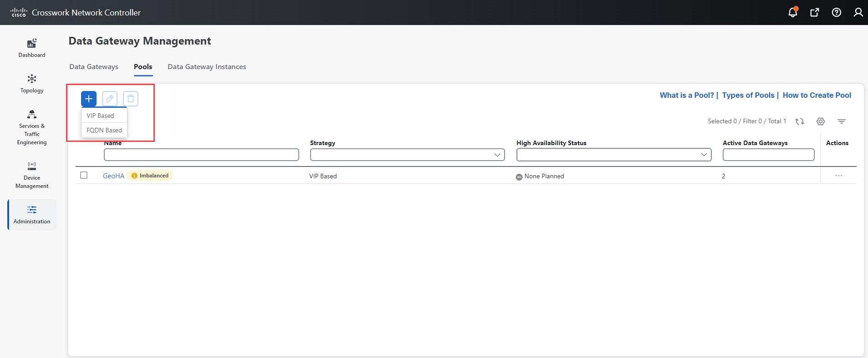This screenshot has height=358, width=868.
Task: Select Administration in sidebar
Action: click(32, 214)
